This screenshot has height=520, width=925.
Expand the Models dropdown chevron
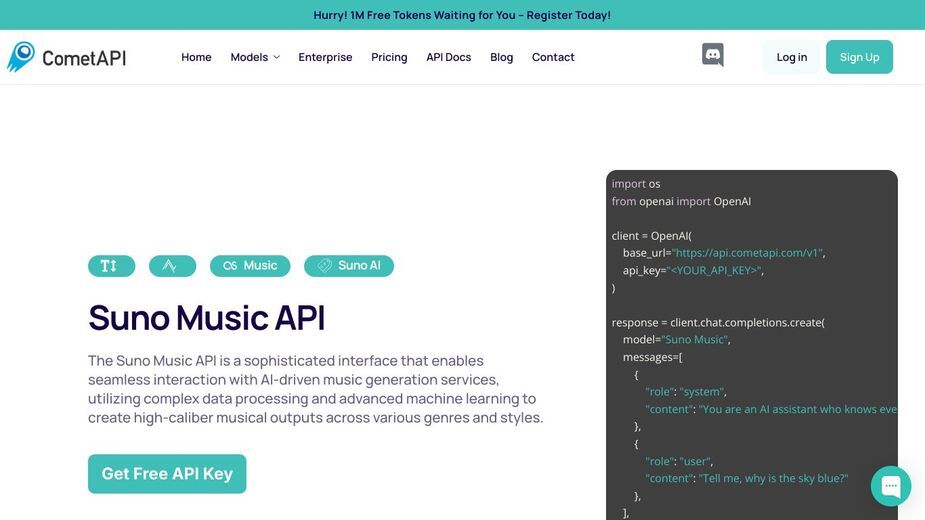coord(276,57)
